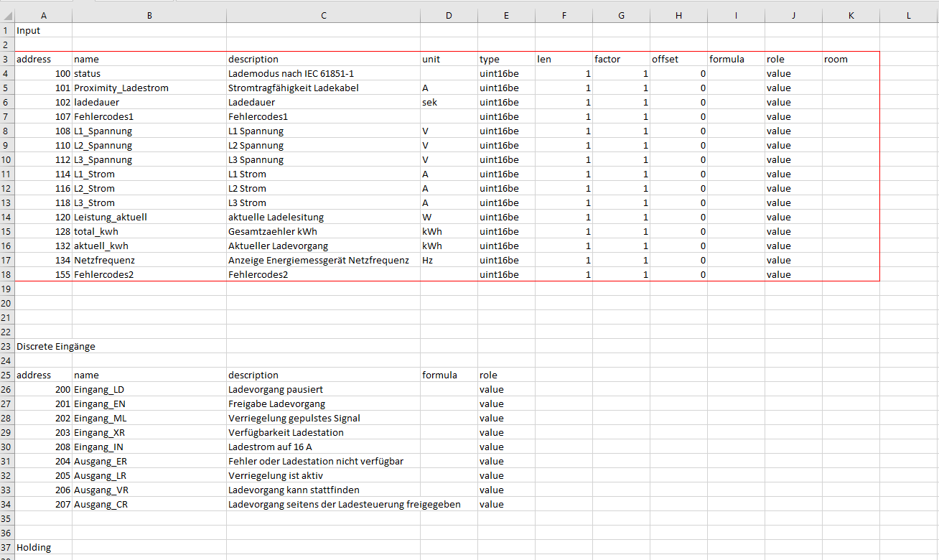Select row 19 header
The image size is (939, 560).
[7, 289]
